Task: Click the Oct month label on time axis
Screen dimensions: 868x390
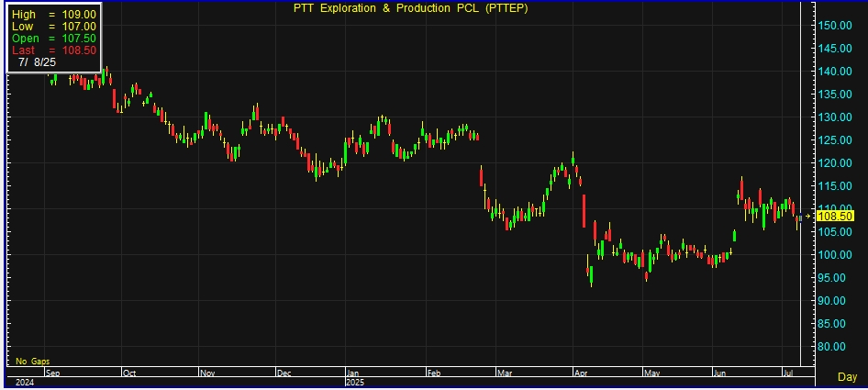Action: [x=129, y=373]
